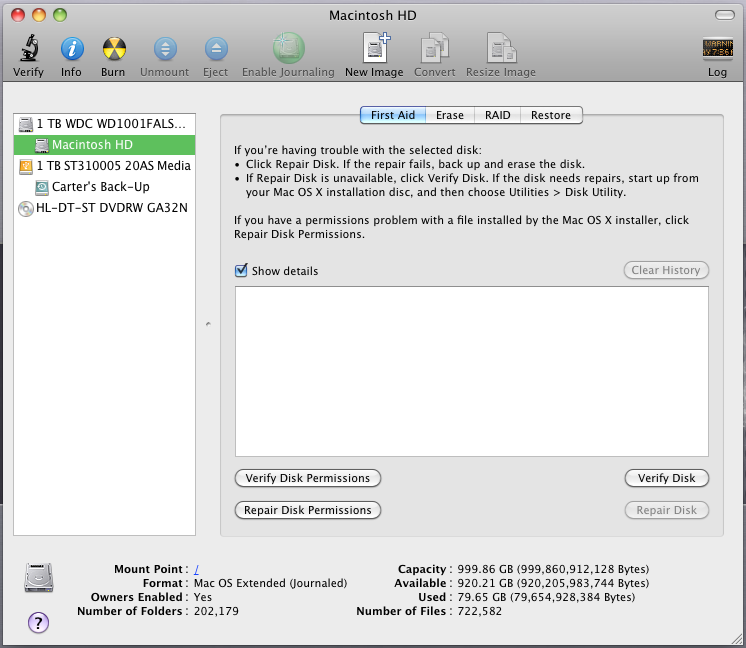This screenshot has height=648, width=746.
Task: Select the HL-DT-ST DVDRW GA32N drive
Action: click(x=105, y=208)
